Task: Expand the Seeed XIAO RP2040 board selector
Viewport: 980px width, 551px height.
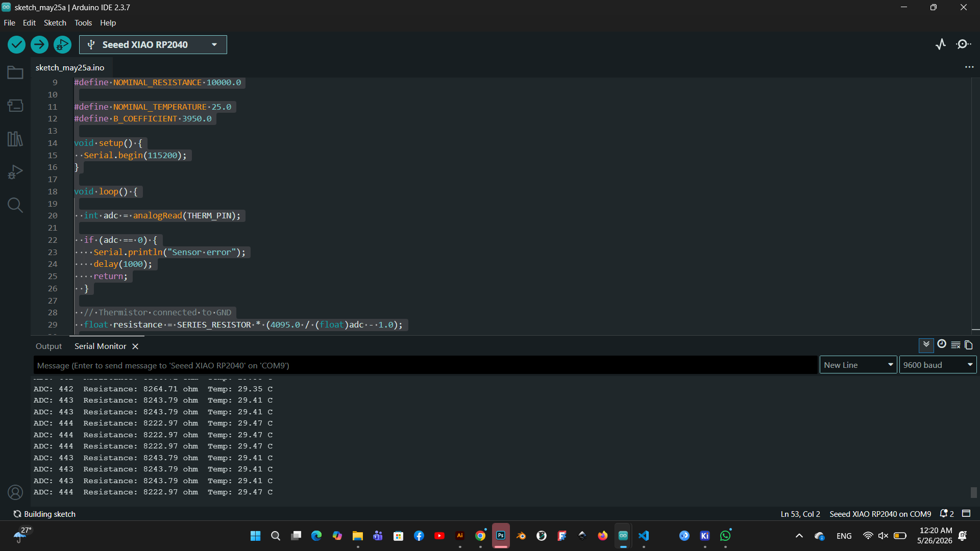Action: [153, 45]
